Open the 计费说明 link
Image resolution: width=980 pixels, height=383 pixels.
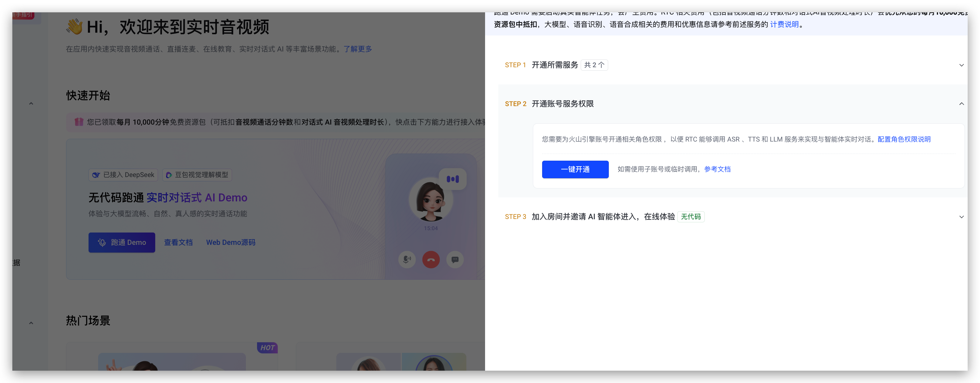tap(784, 24)
